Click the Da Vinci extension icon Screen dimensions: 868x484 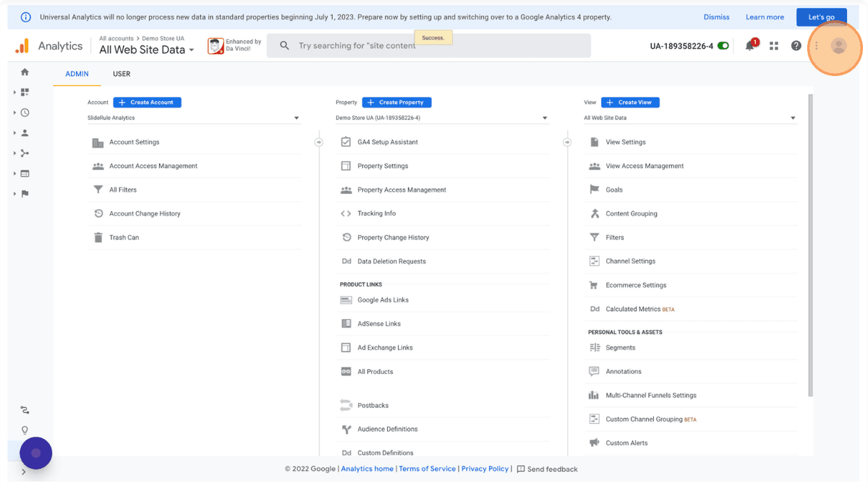(216, 46)
